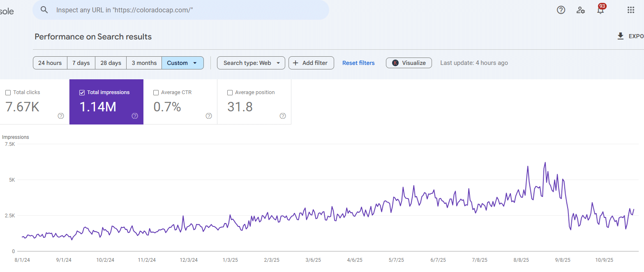The height and width of the screenshot is (272, 644).
Task: Enable the Total clicks checkbox
Action: click(8, 92)
